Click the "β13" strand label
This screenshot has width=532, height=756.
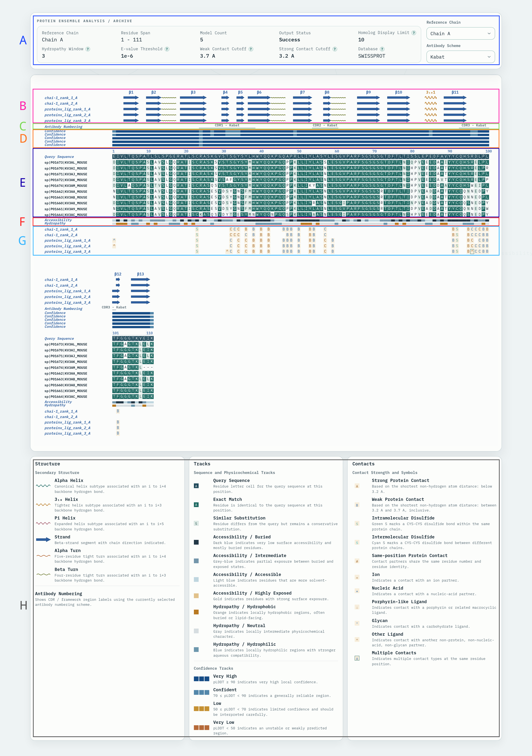(x=141, y=274)
